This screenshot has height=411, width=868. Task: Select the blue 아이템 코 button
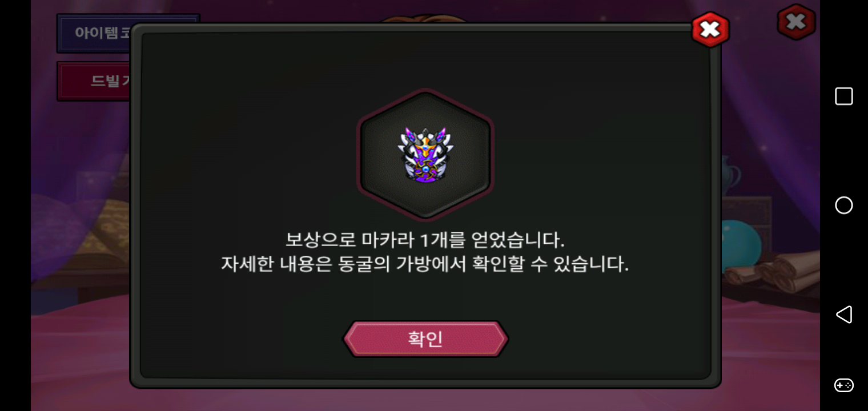95,33
